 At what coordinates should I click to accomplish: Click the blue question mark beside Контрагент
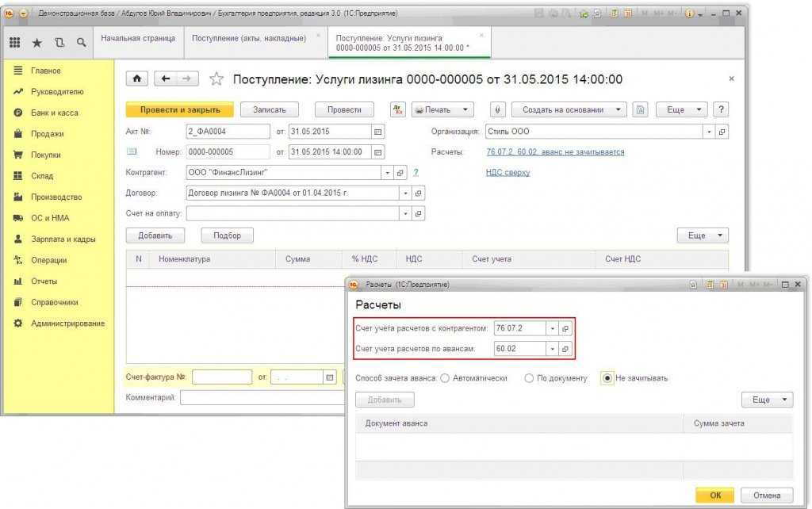point(416,172)
